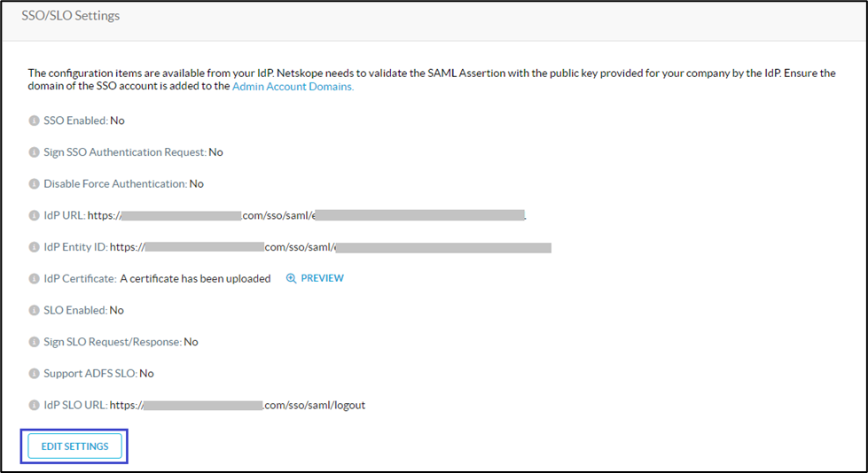Click info icon for Sign SLO Request/Response
868x473 pixels.
click(34, 342)
